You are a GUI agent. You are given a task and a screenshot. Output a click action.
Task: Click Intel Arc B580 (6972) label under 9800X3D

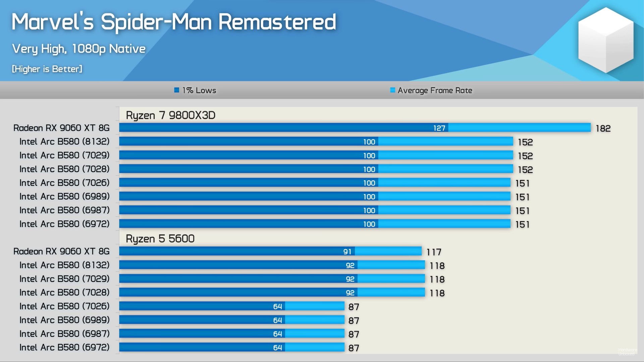(x=64, y=224)
